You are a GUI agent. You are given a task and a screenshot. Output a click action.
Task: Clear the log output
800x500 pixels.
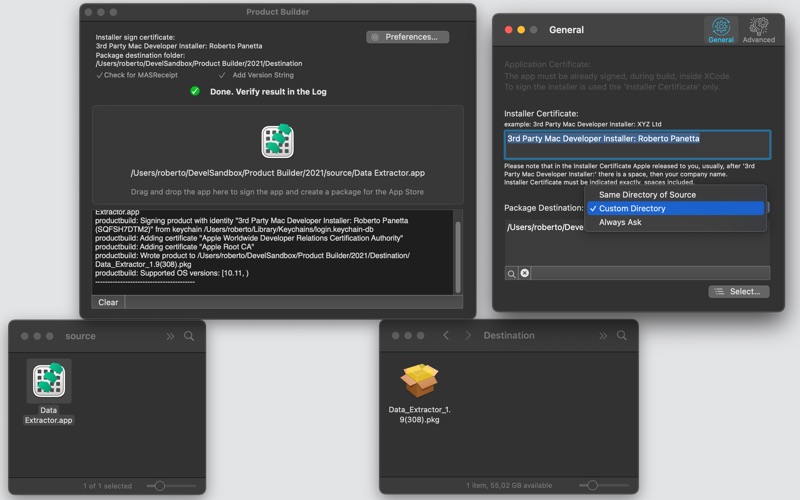pos(108,302)
